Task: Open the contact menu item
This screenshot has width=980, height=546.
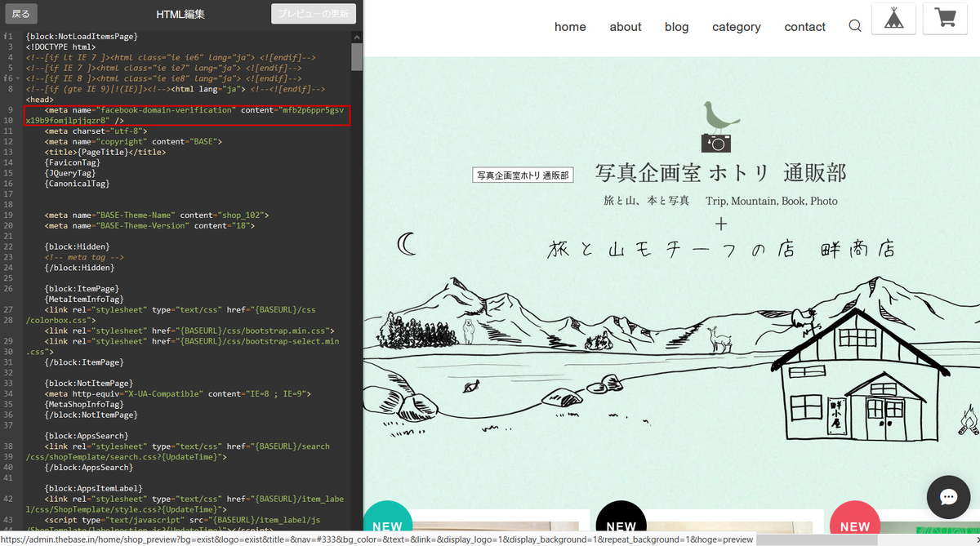Action: click(x=805, y=27)
